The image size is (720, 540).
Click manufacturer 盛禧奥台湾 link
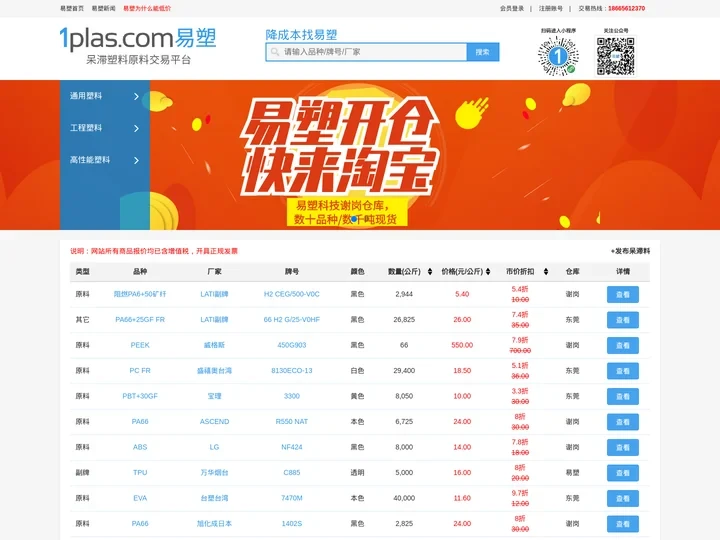(x=214, y=371)
